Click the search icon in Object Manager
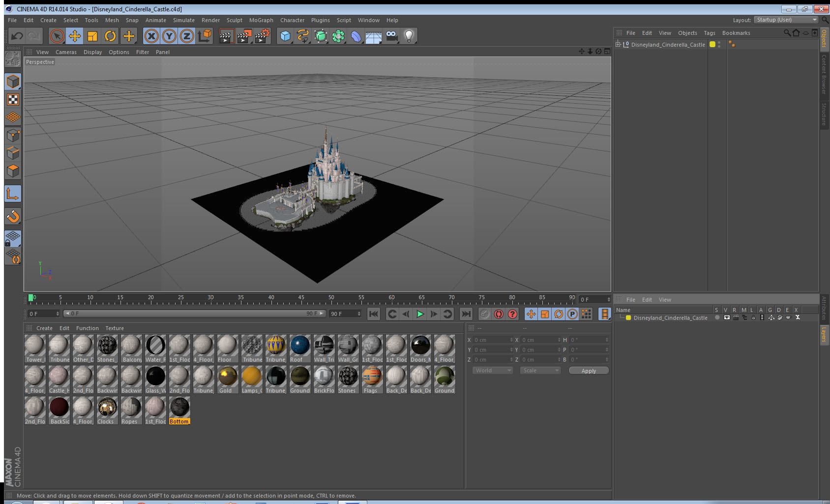Screen dimensions: 830x504 (787, 33)
